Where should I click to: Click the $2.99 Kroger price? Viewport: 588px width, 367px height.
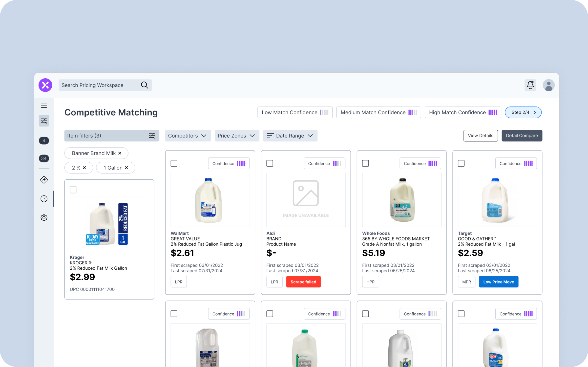82,277
